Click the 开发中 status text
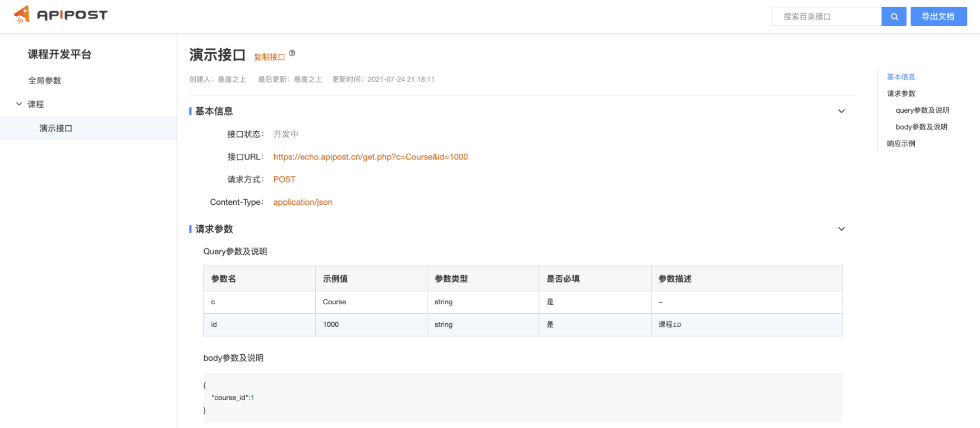This screenshot has height=428, width=980. [286, 134]
